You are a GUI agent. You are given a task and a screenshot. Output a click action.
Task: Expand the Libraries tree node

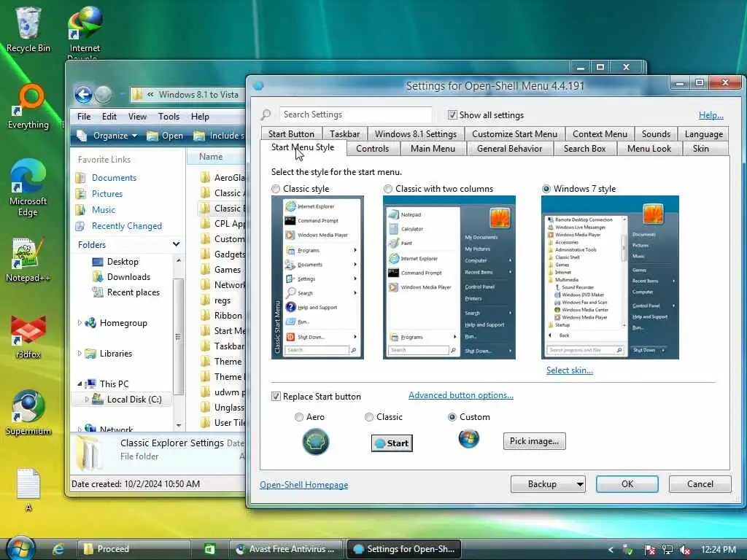tap(80, 354)
